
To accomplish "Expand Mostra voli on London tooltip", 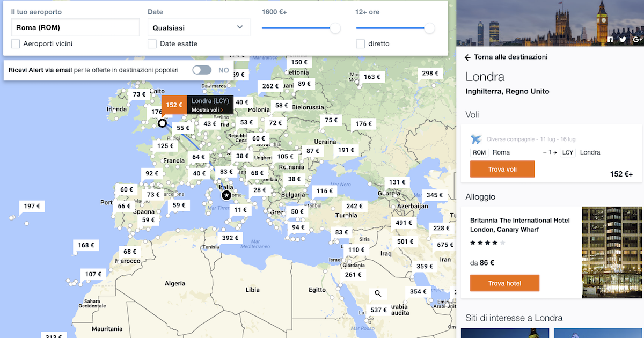I will click(x=208, y=110).
